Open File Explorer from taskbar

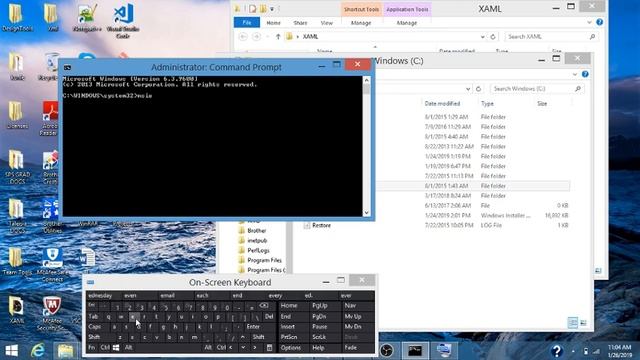point(65,351)
